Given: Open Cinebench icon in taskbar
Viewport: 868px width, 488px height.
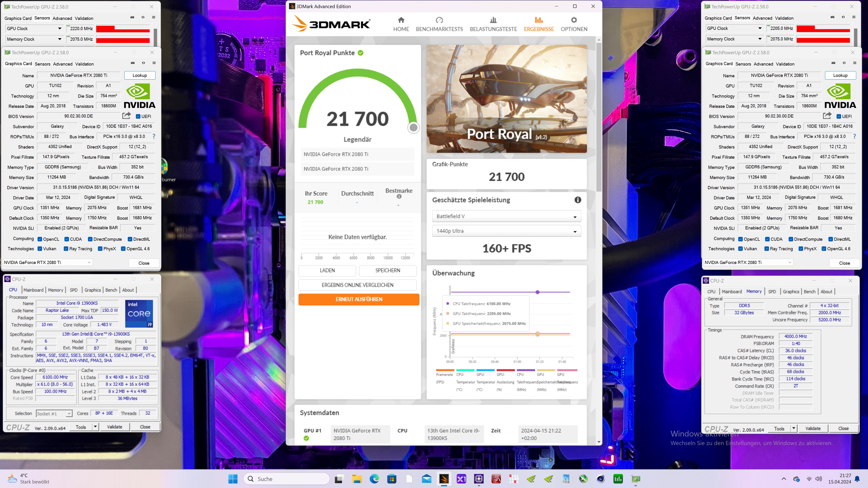Looking at the screenshot, I should 601,479.
